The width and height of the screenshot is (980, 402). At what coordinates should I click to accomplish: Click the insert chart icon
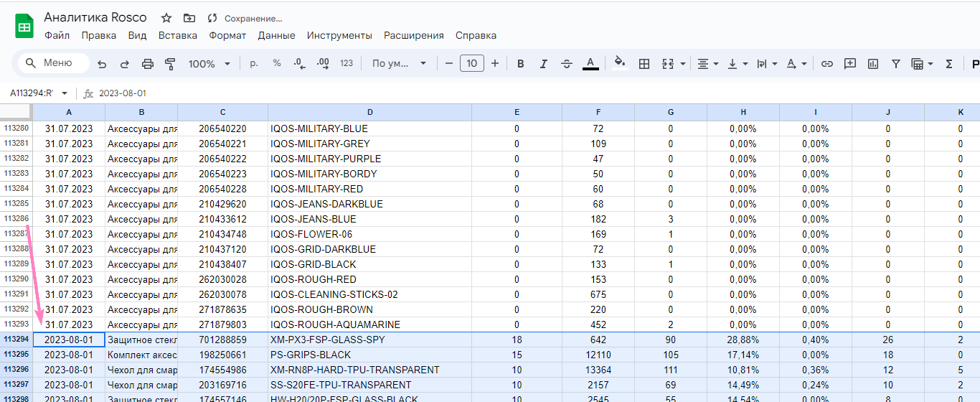[873, 64]
